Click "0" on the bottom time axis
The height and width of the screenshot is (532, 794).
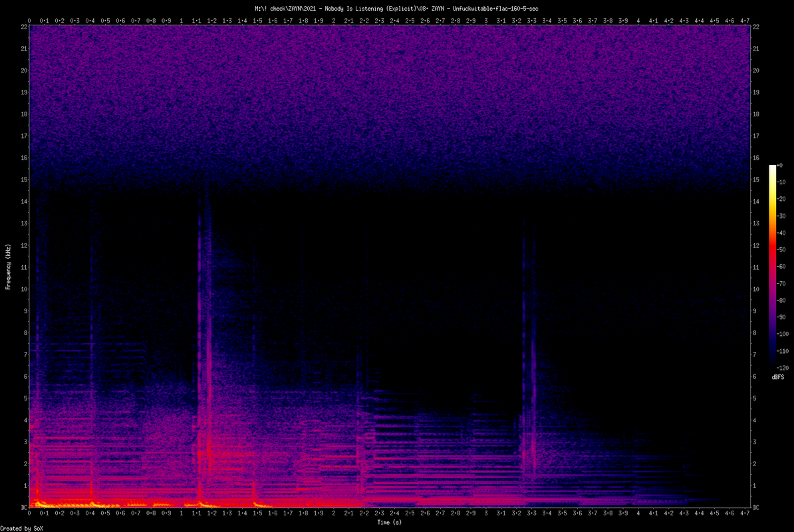29,513
